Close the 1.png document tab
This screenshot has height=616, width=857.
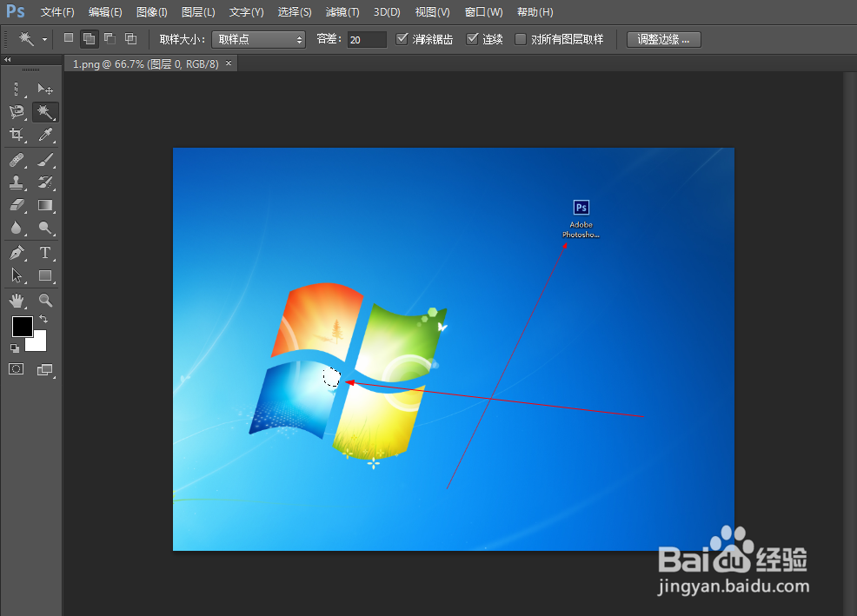click(229, 63)
